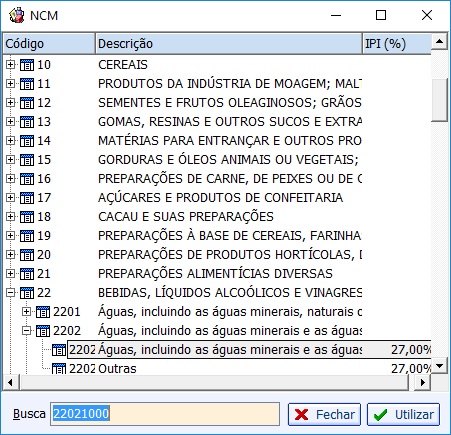Click the horizontal scrollbar right arrow
This screenshot has height=435, width=451.
(x=423, y=382)
